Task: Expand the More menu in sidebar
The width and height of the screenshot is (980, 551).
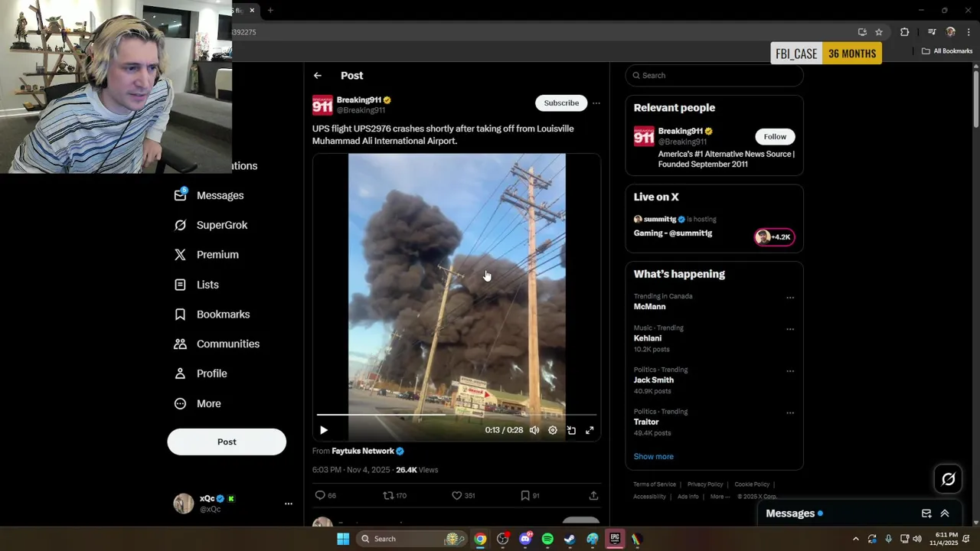Action: click(x=198, y=403)
